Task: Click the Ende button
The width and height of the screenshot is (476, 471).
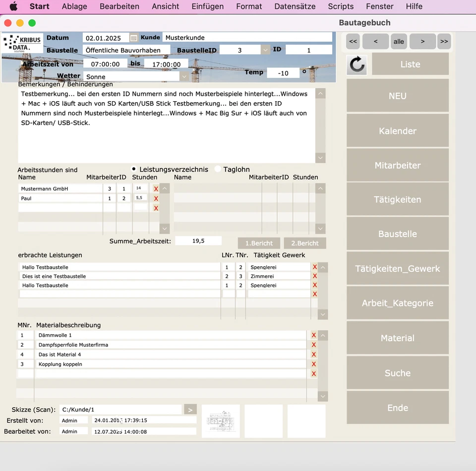Action: pyautogui.click(x=397, y=408)
